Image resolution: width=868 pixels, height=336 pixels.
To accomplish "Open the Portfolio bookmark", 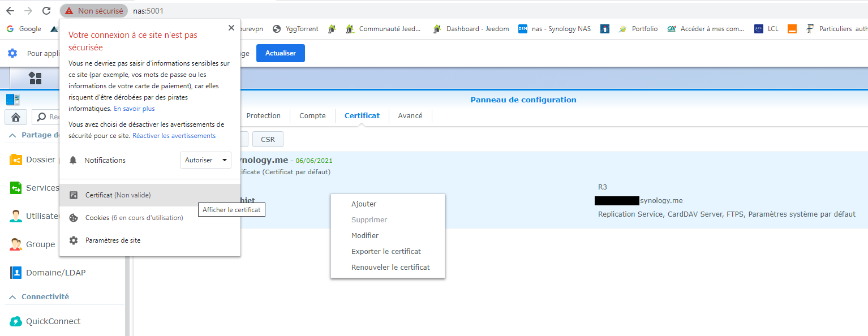I will coord(638,29).
